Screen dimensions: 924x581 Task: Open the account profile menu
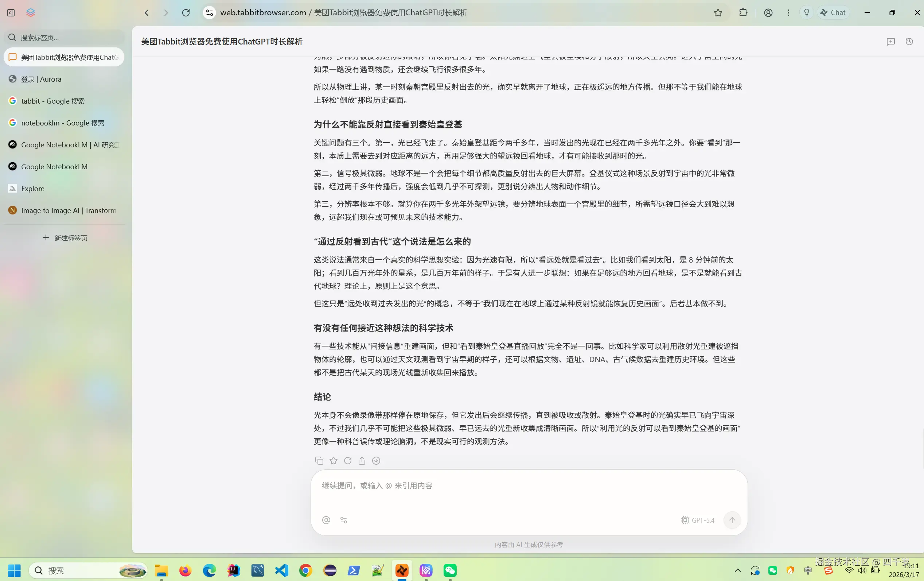[768, 12]
